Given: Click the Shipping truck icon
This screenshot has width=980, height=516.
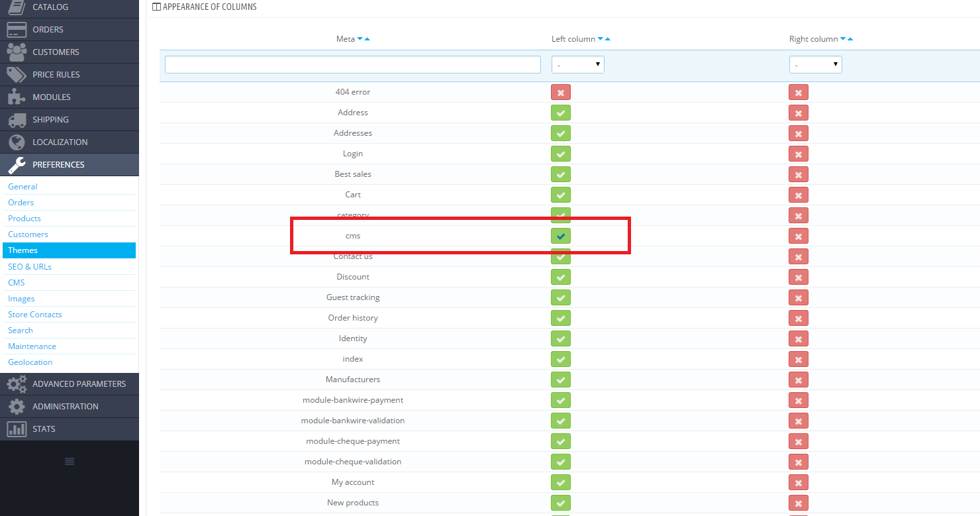Looking at the screenshot, I should 18,119.
